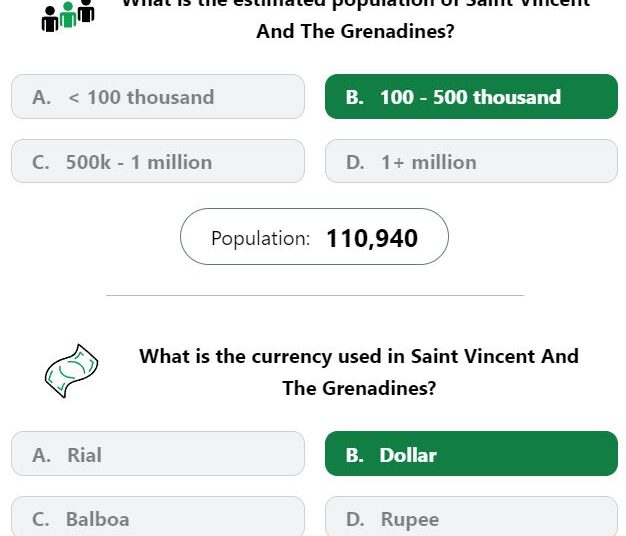Click the Population label text

(261, 238)
